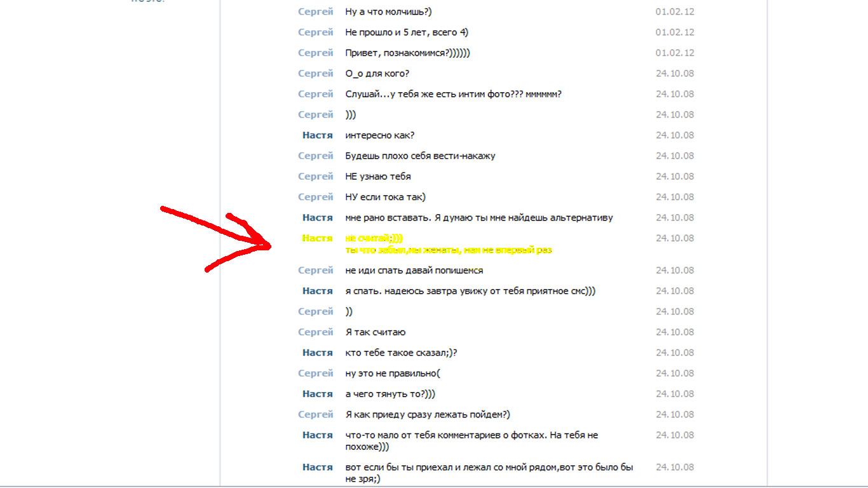868x488 pixels.
Task: Open the ")))" message from Сергей
Action: click(x=351, y=115)
